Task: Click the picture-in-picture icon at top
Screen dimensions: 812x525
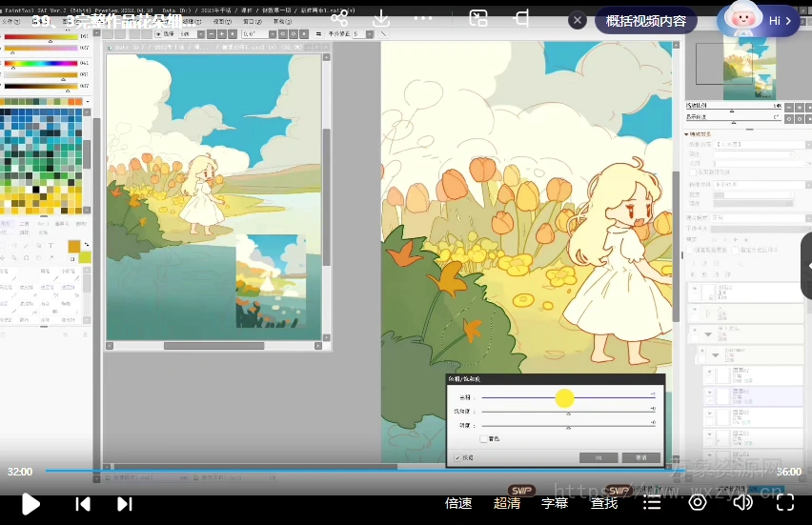Action: 478,19
